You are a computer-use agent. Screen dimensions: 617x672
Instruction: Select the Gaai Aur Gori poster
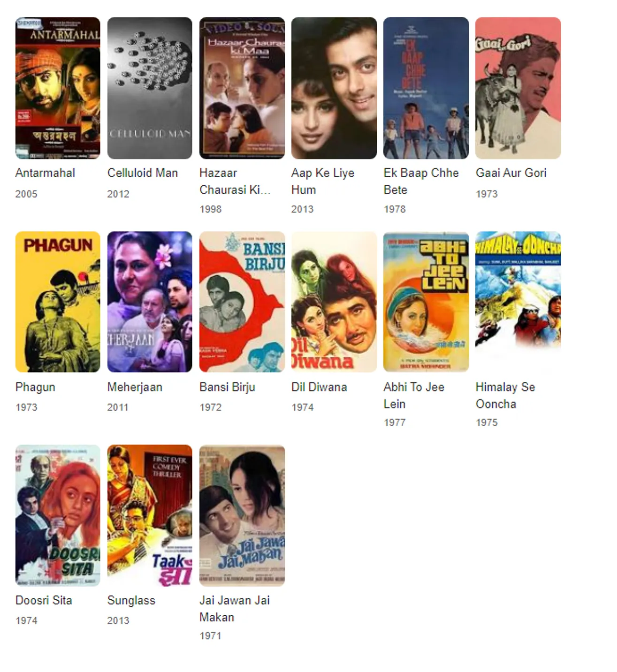pos(518,88)
